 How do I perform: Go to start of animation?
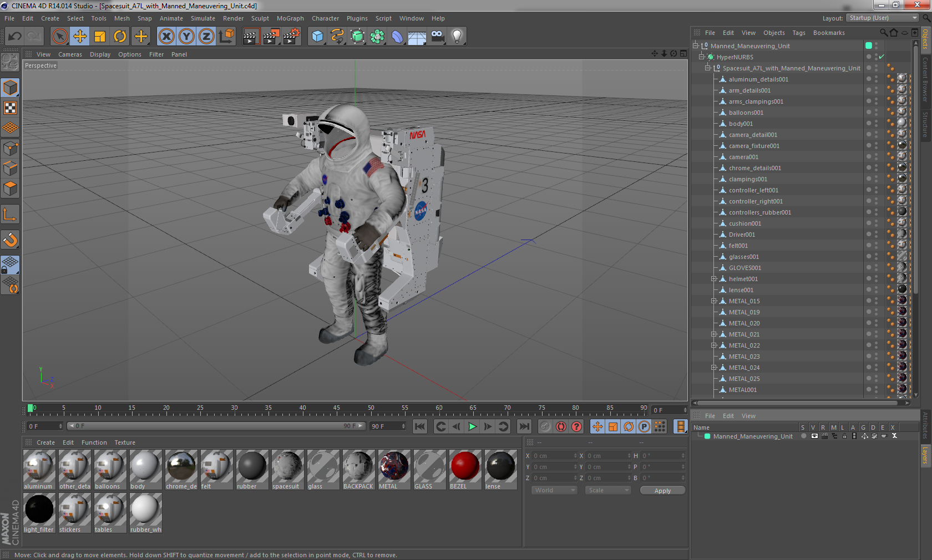420,426
